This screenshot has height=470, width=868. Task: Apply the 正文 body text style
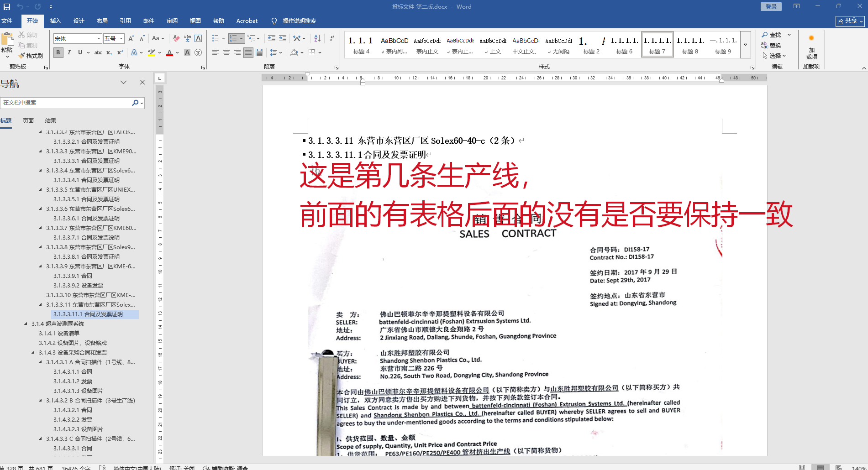point(493,45)
